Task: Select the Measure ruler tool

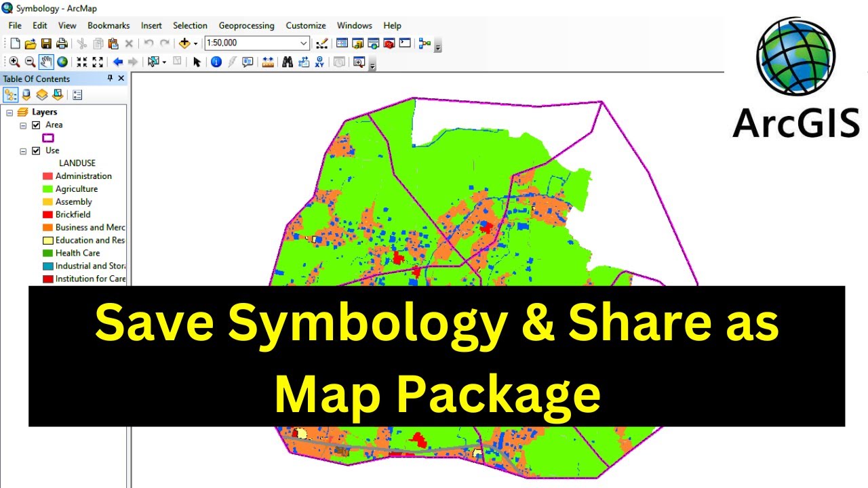Action: point(268,62)
